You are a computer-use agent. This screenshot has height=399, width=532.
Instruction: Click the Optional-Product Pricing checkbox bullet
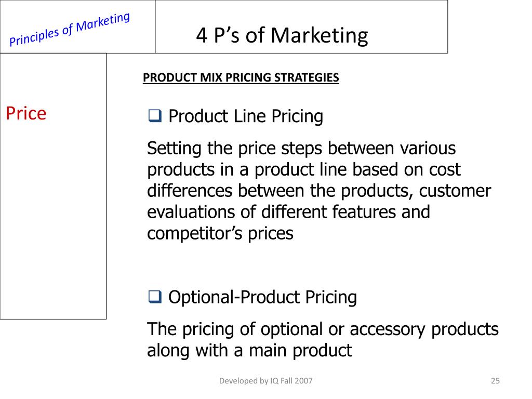pyautogui.click(x=155, y=297)
